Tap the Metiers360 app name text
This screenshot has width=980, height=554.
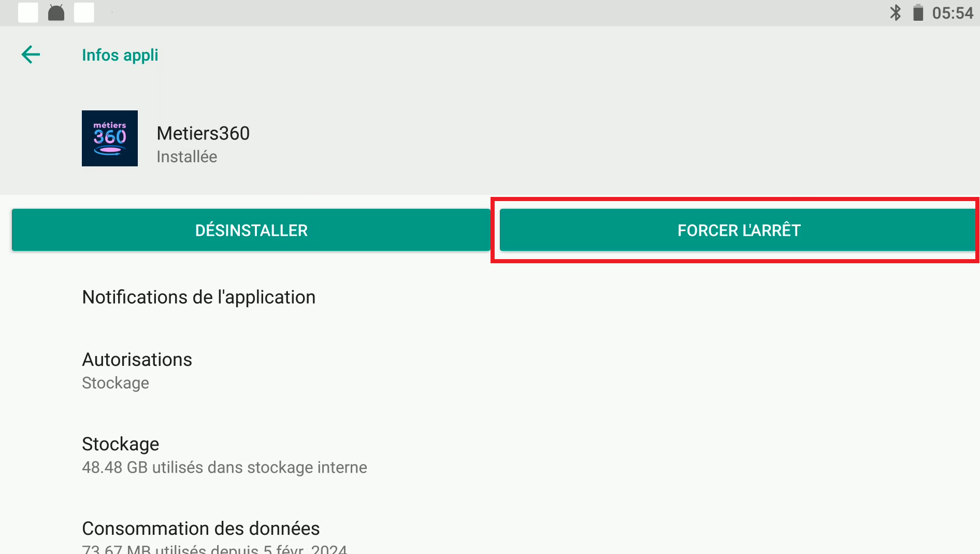pos(203,133)
